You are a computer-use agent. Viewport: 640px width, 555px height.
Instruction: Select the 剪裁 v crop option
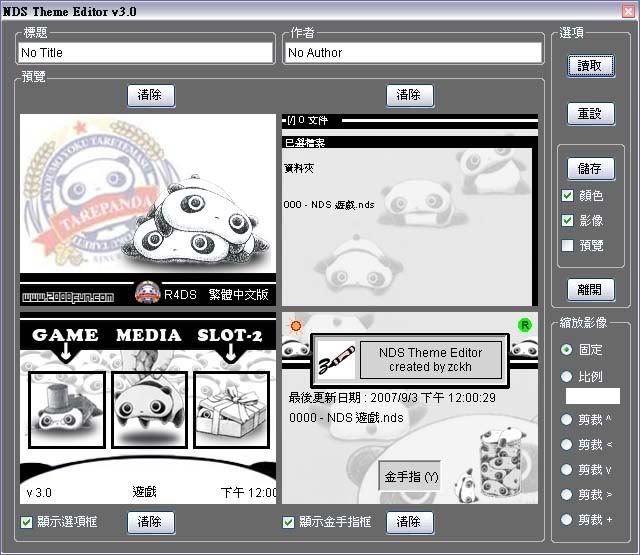point(567,470)
